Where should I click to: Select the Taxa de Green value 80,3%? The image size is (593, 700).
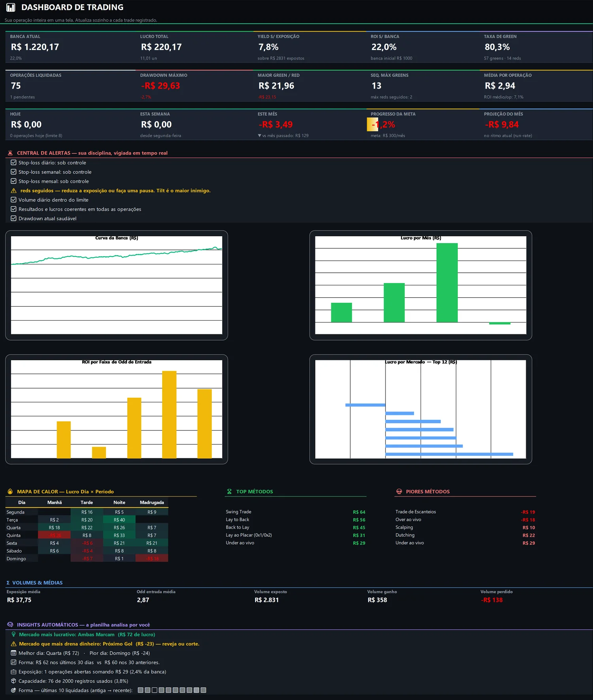tap(497, 47)
